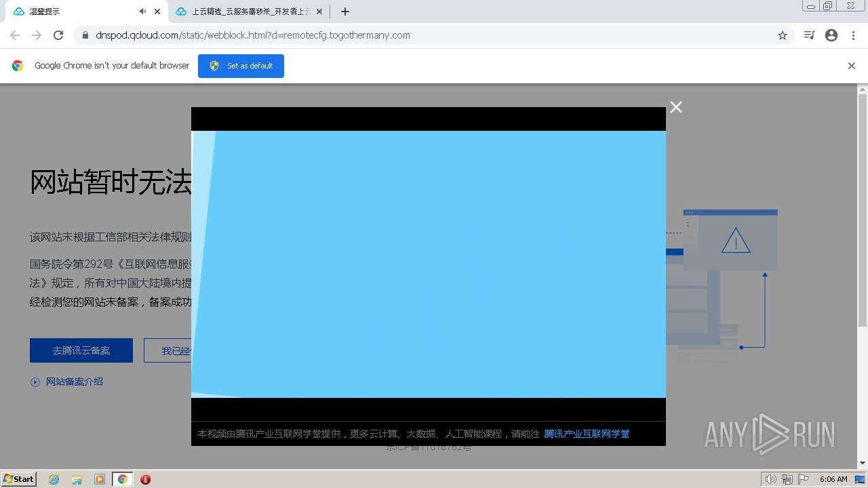View site security lock information

tap(85, 35)
